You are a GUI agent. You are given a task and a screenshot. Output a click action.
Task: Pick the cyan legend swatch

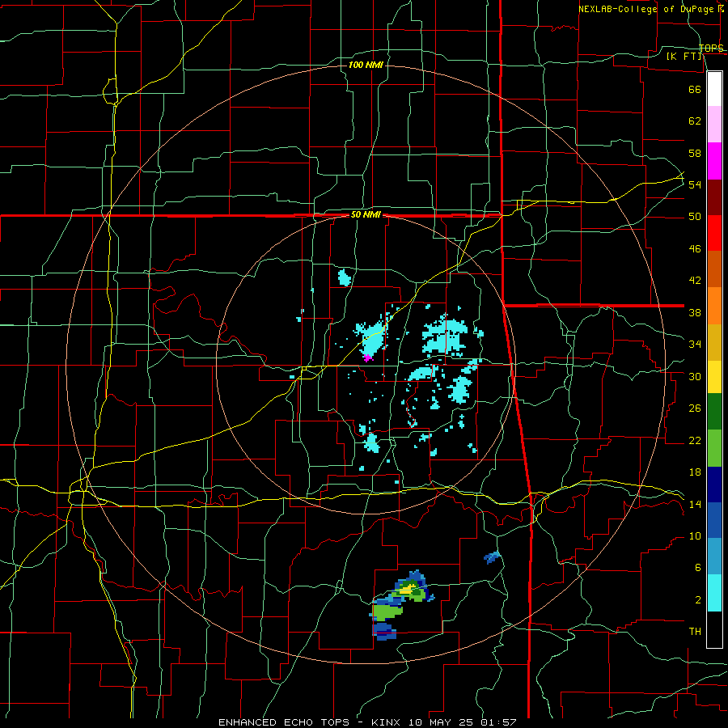(714, 593)
